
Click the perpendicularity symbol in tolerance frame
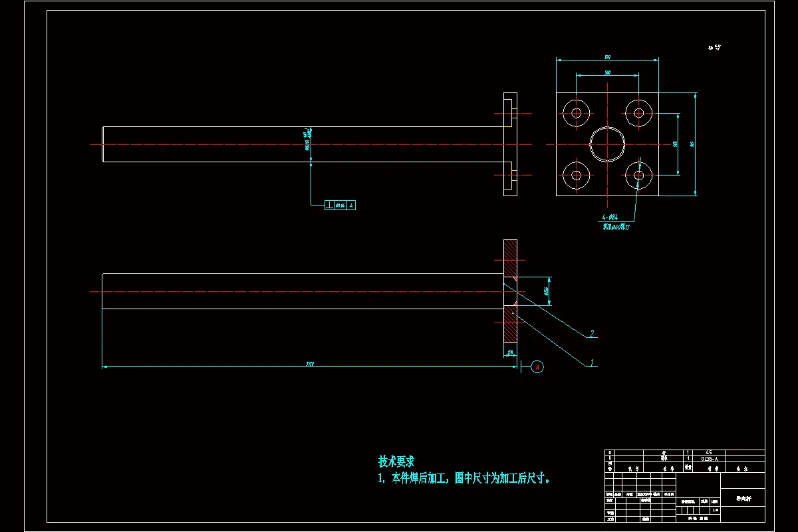(x=329, y=205)
